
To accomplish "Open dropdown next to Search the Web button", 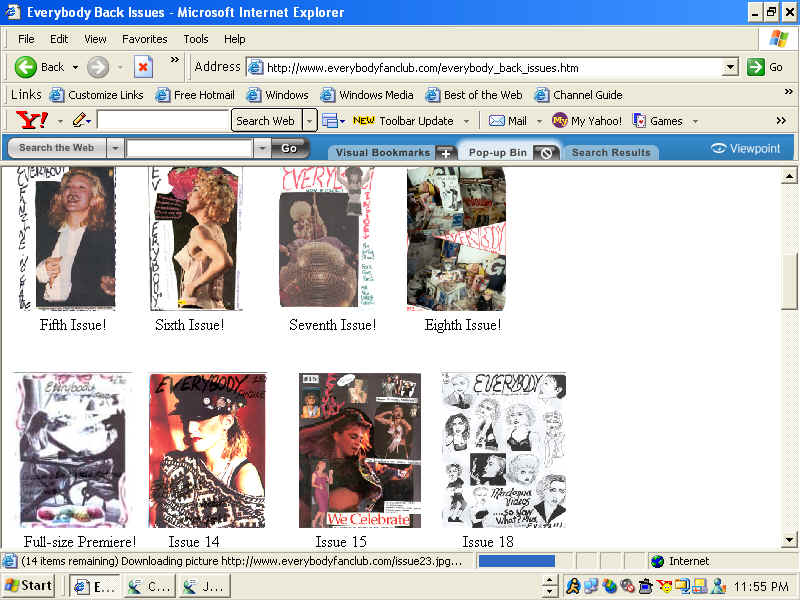I will [x=115, y=148].
